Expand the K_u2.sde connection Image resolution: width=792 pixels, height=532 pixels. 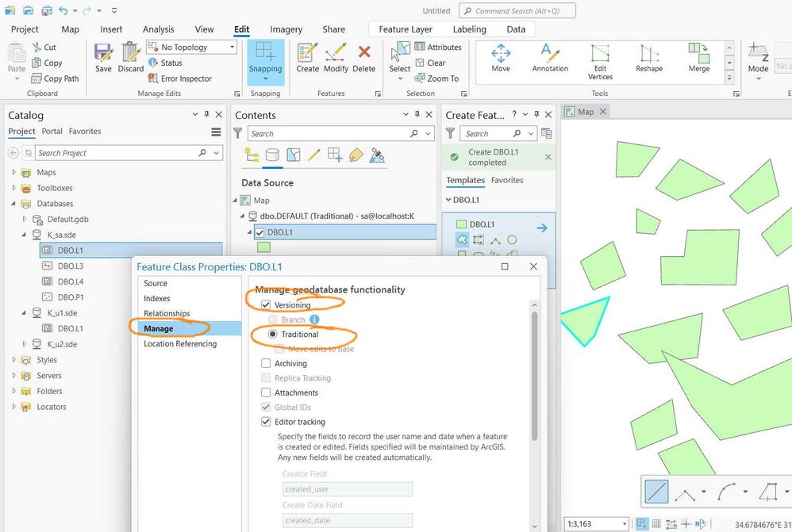point(25,344)
